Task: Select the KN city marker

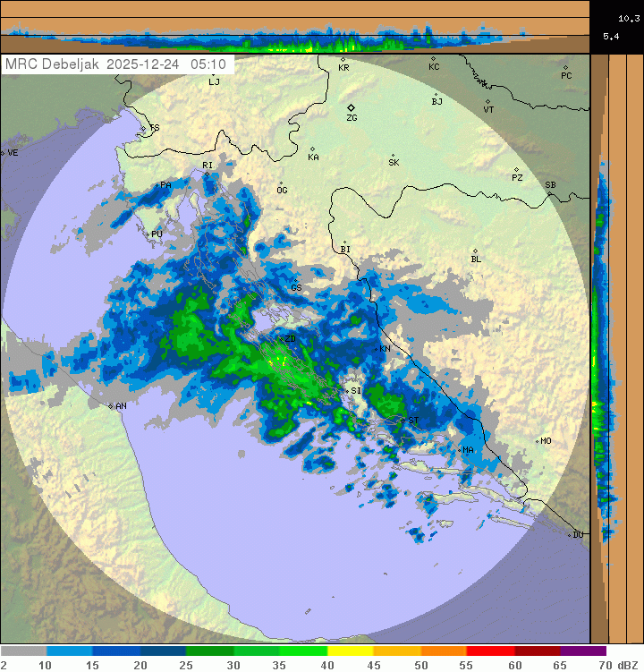Action: click(x=377, y=348)
